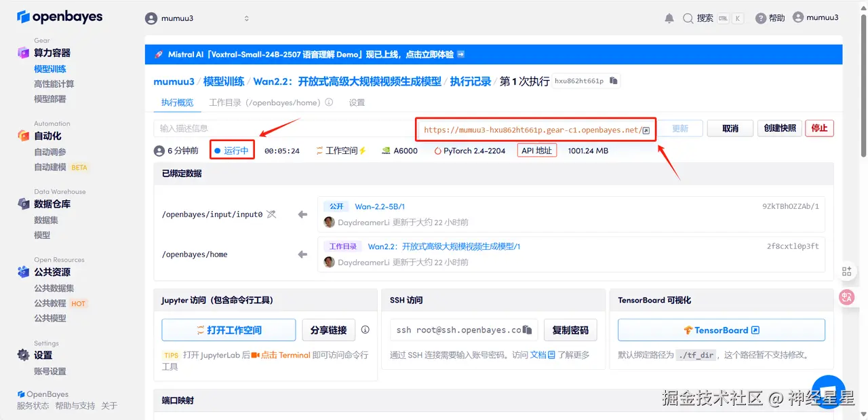
Task: Go to 执行记录 in the breadcrumb
Action: [471, 81]
